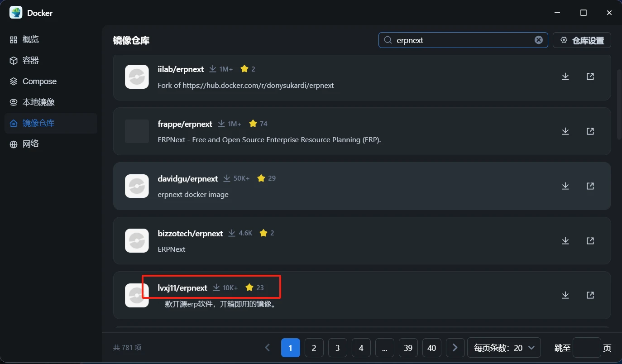Screen dimensions: 622x364
Task: Click the davidgu/erpnext repository thumbnail
Action: [137, 186]
